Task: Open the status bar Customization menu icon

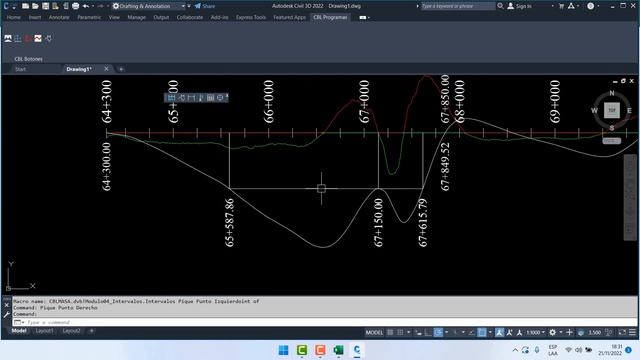Action: point(632,333)
